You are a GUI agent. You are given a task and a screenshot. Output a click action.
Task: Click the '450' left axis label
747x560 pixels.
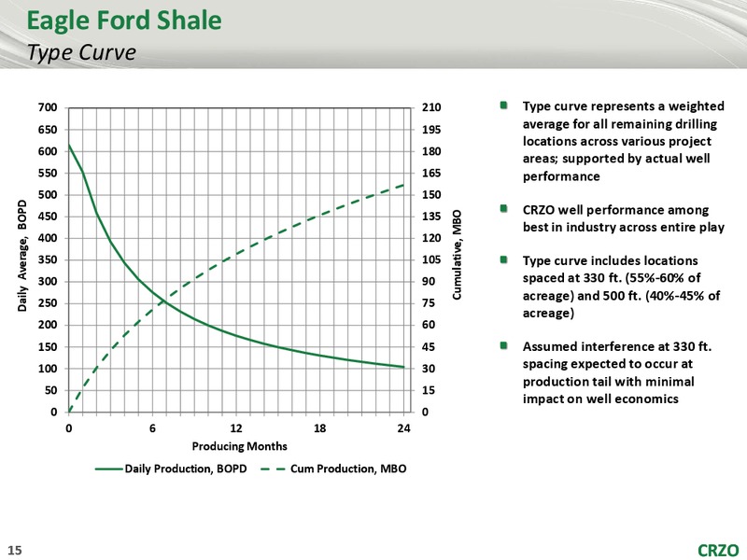tap(48, 217)
